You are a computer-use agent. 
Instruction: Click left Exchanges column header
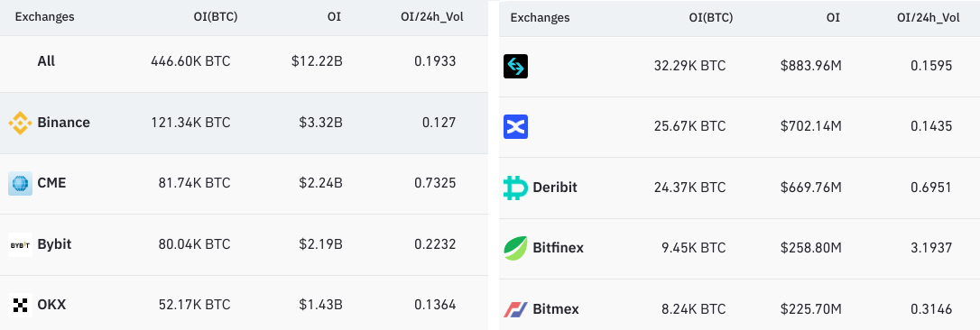pyautogui.click(x=44, y=17)
